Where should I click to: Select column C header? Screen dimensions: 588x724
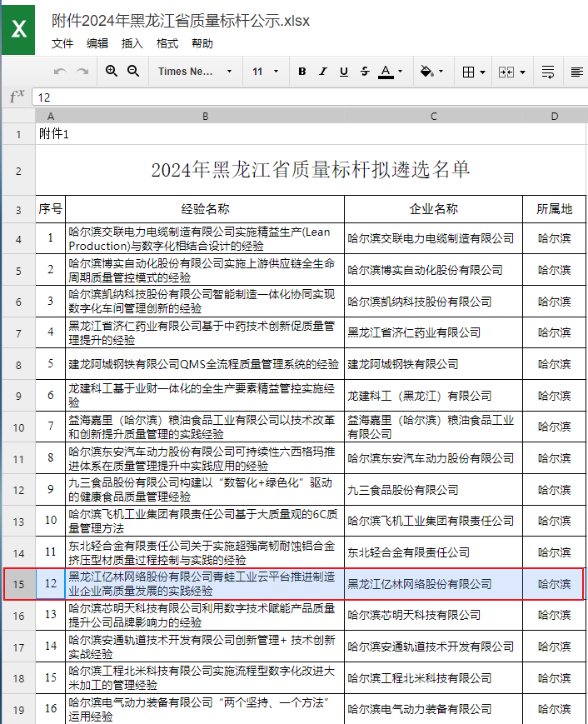(x=433, y=117)
